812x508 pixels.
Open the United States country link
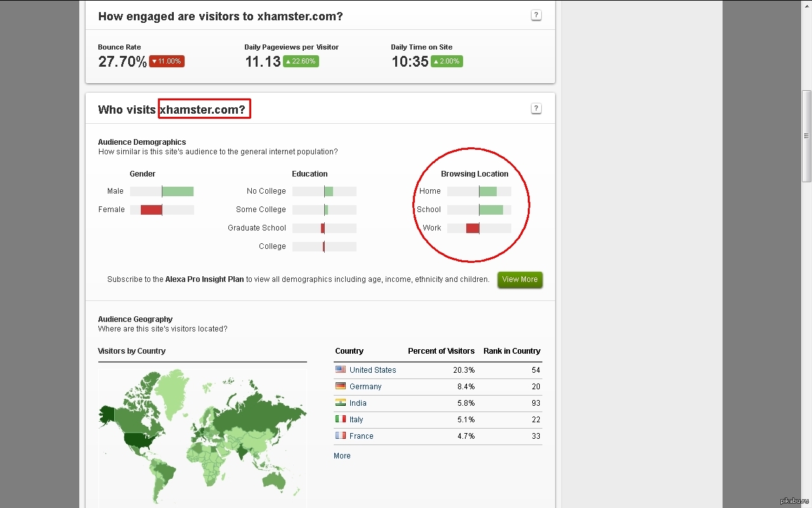(x=372, y=370)
